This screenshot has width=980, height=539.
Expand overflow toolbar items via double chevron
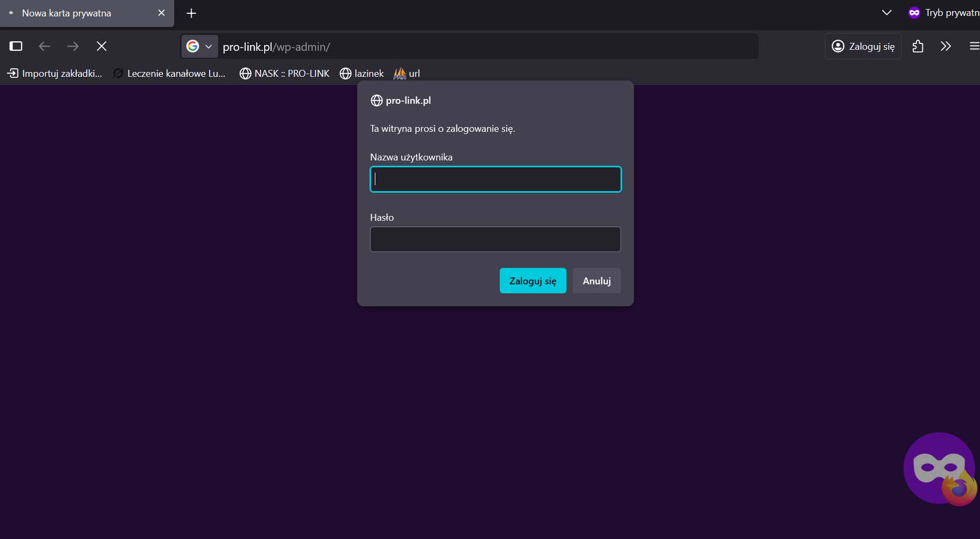(x=945, y=47)
